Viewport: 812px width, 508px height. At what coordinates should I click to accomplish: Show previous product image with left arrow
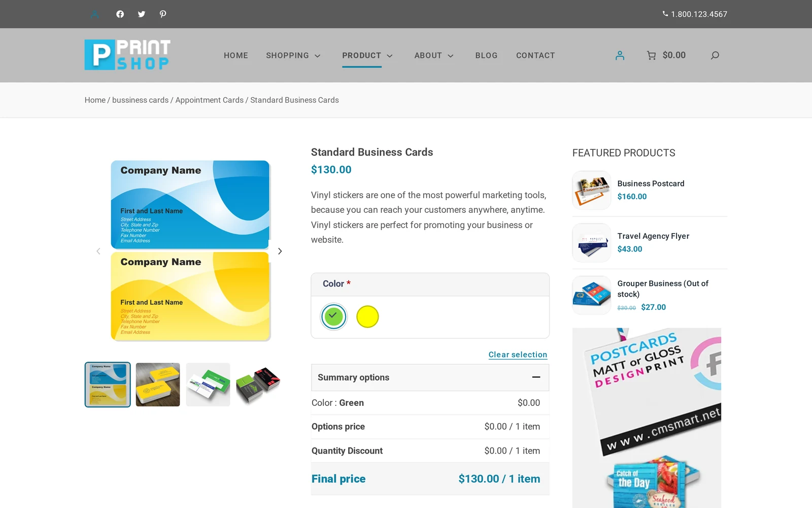(98, 251)
